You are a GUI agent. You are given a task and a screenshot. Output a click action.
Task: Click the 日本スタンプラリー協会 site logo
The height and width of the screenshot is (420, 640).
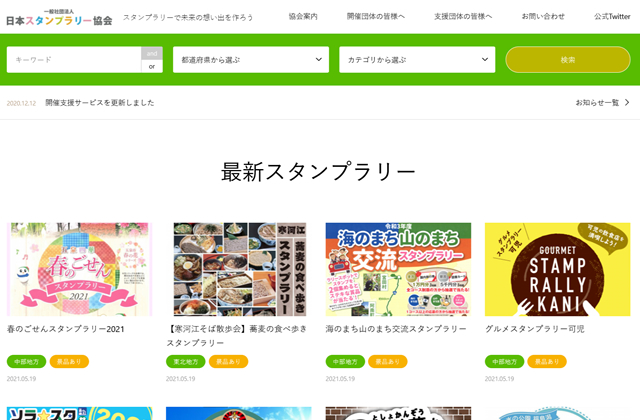click(59, 18)
